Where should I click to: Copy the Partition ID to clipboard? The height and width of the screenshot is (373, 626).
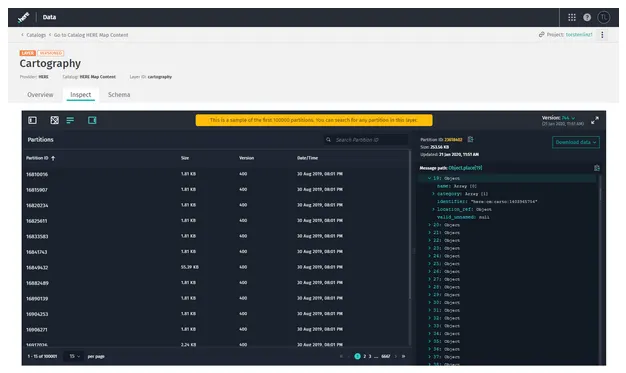click(x=470, y=139)
